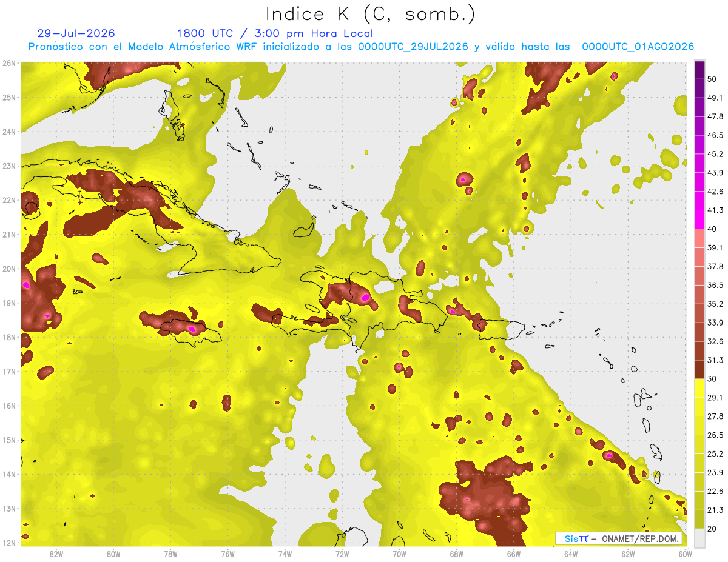Click the latitude label "24N"
Viewport: 728px width, 562px height.
coord(8,132)
